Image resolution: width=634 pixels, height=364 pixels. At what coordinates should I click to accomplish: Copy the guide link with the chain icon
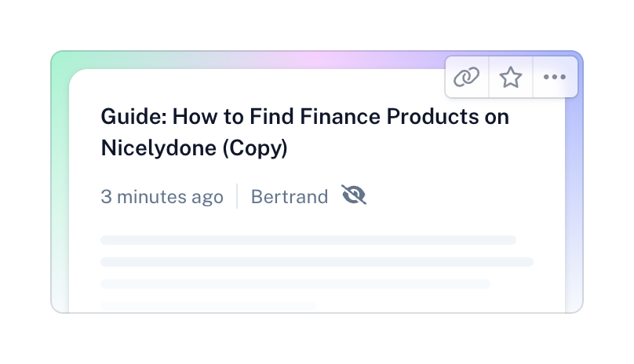click(x=467, y=77)
